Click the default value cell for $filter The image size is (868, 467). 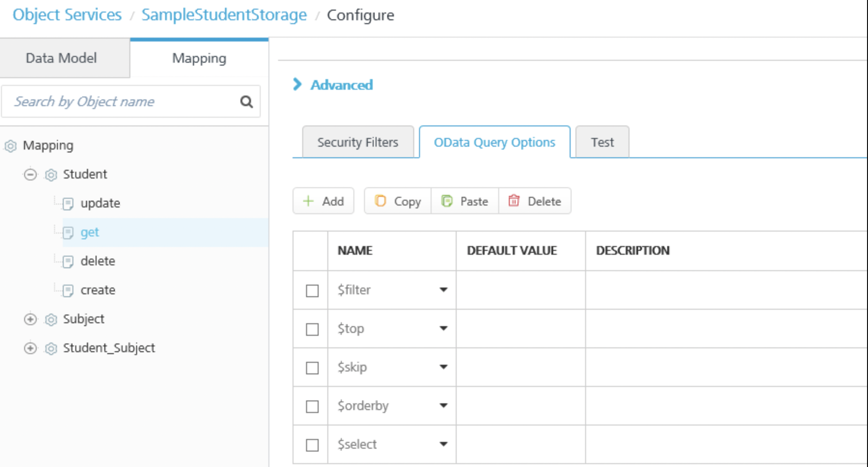521,290
